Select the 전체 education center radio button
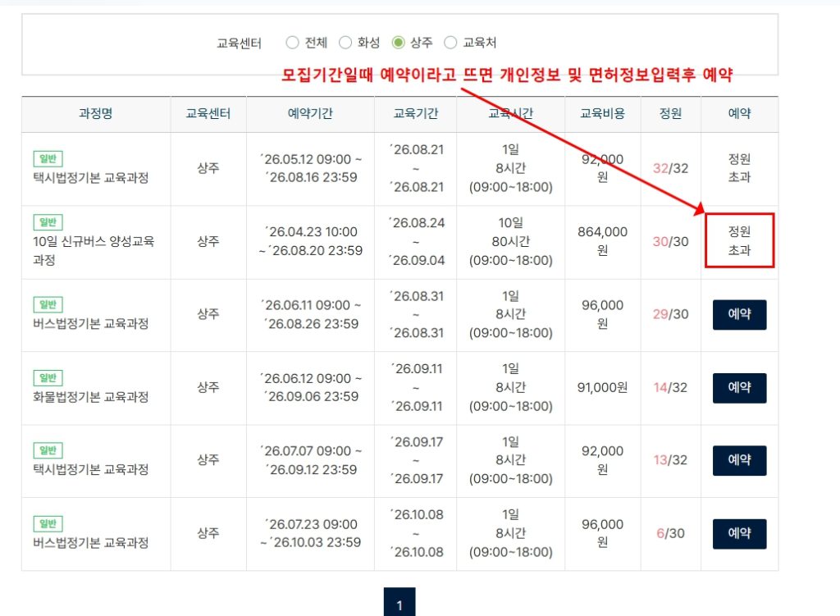 [x=292, y=43]
